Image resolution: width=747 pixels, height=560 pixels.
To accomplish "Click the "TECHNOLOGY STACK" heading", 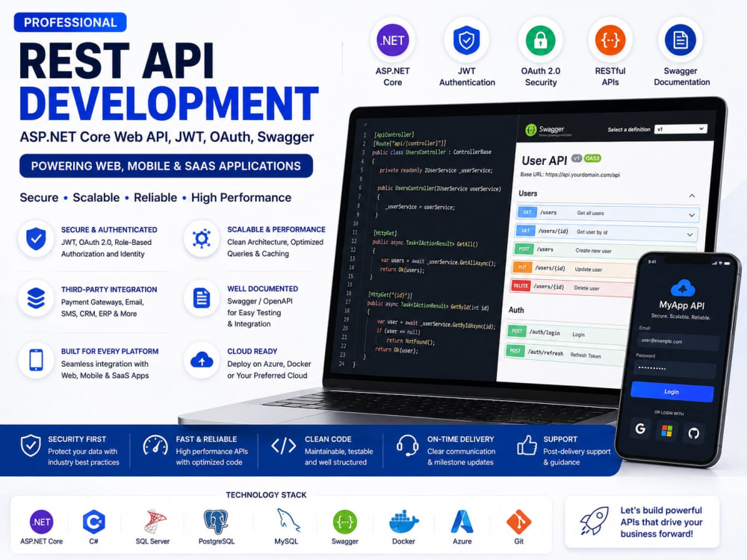I will [x=267, y=495].
